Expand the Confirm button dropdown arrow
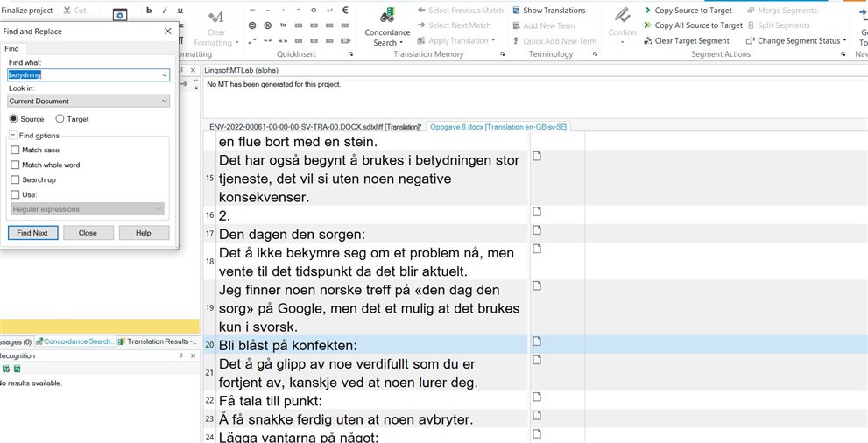 (x=622, y=43)
